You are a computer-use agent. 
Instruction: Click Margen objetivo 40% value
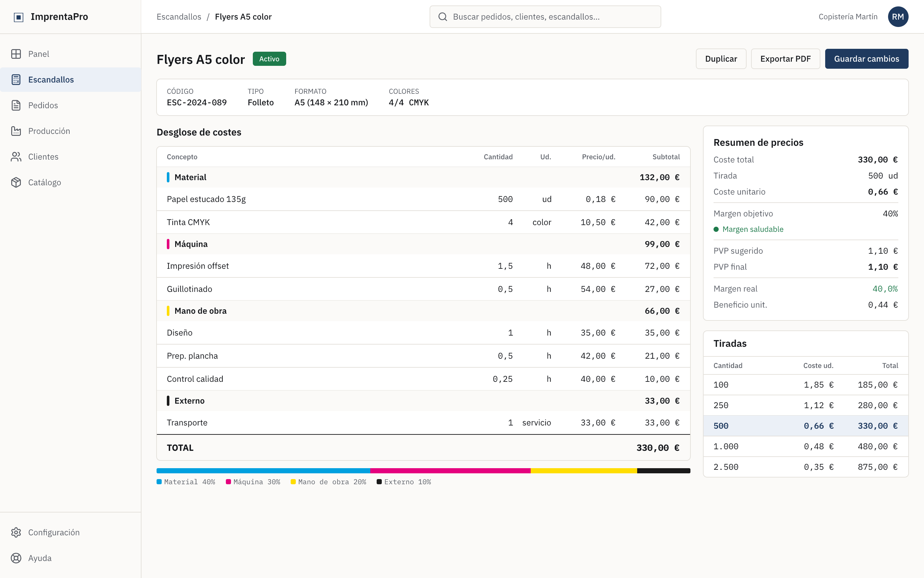coord(890,214)
